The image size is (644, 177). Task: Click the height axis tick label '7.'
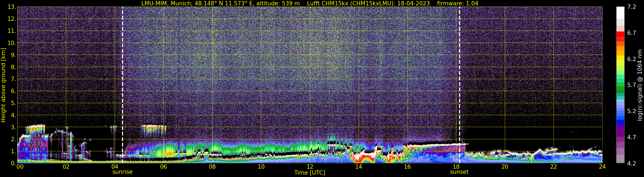click(13, 79)
